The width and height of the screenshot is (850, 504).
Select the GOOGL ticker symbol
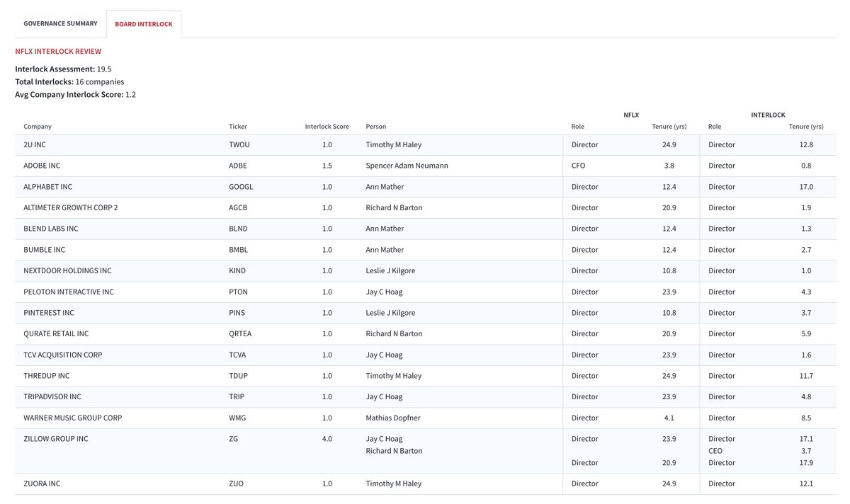[241, 187]
